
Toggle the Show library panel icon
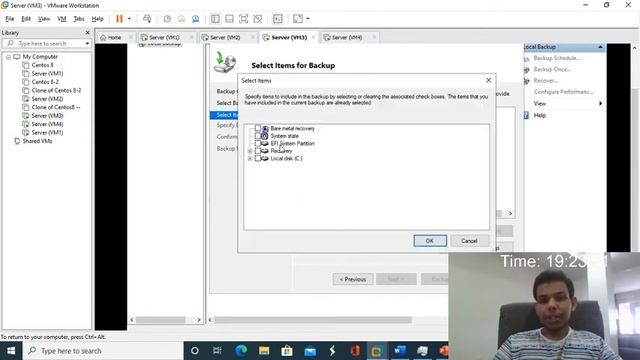pos(215,19)
